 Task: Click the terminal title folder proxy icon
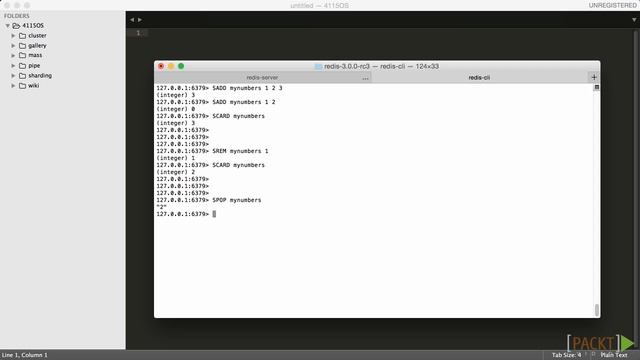pyautogui.click(x=318, y=67)
